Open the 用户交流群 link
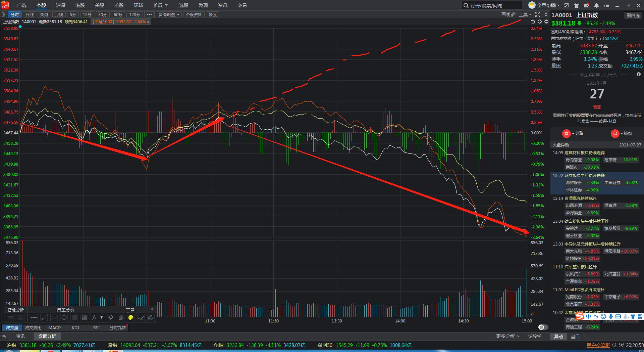This screenshot has height=352, width=644. [598, 345]
